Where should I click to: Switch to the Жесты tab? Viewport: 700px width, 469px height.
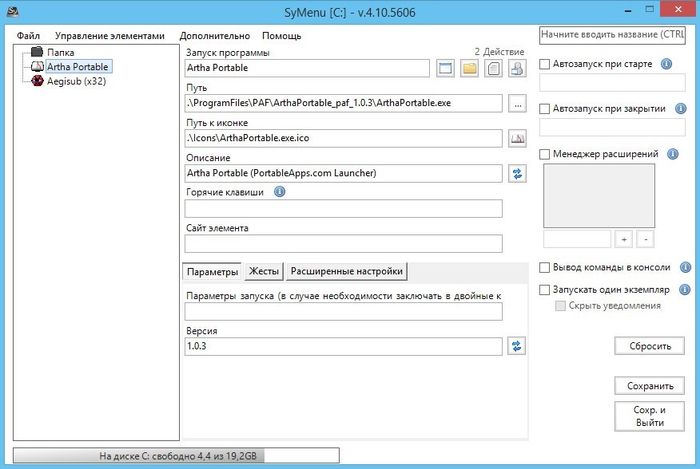tap(264, 271)
